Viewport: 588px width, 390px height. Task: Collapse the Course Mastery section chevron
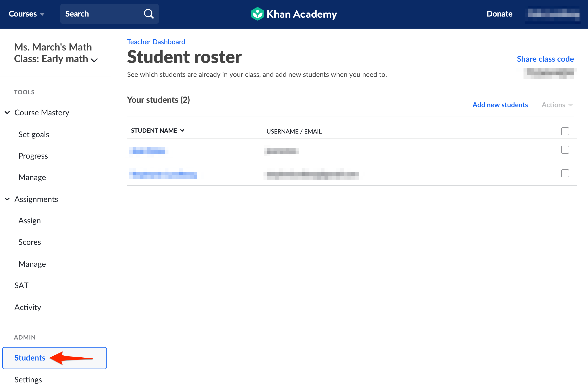click(x=7, y=112)
